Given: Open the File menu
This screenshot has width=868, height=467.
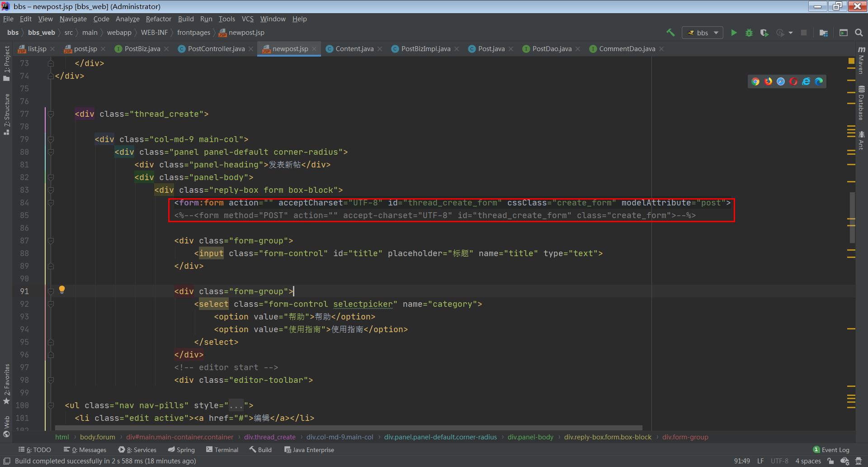Looking at the screenshot, I should click(8, 19).
